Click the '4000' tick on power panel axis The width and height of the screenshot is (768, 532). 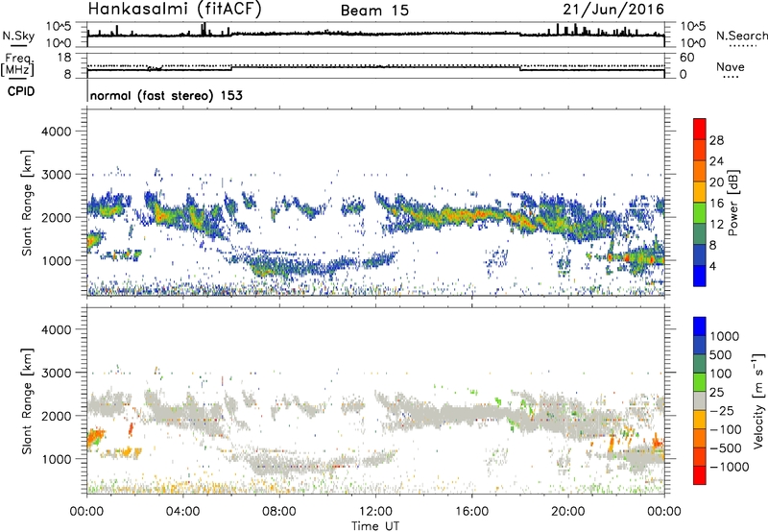(56, 132)
